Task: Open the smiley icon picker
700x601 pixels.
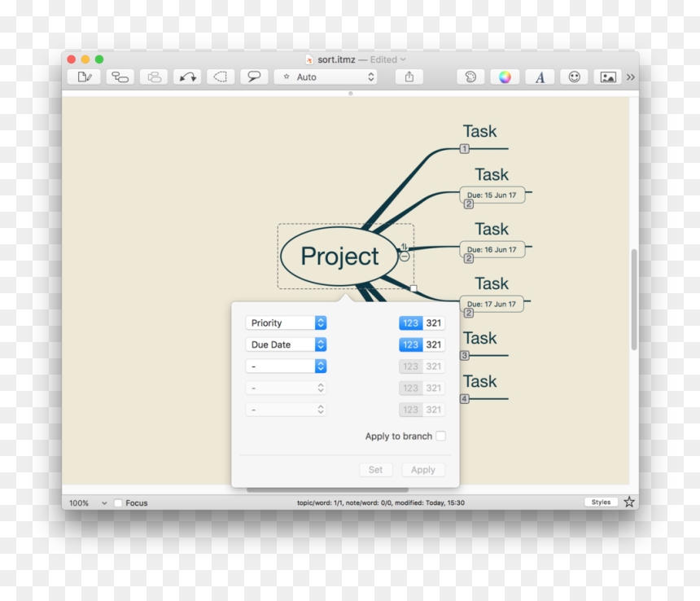Action: coord(574,77)
